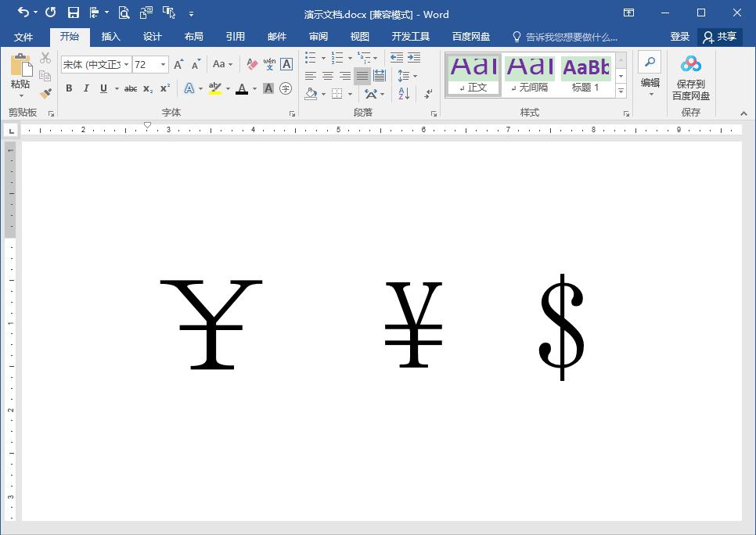This screenshot has width=756, height=535.
Task: Increase font size with the larger A icon
Action: tap(179, 64)
